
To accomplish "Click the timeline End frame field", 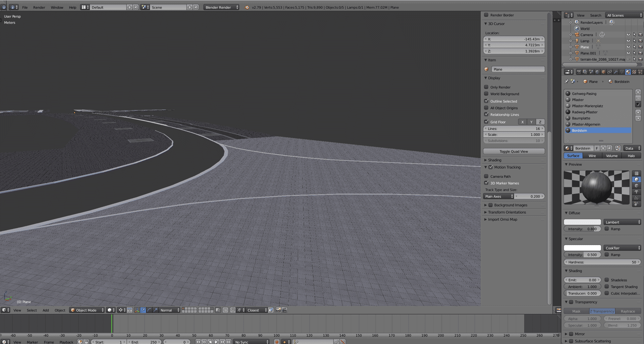I will pyautogui.click(x=144, y=342).
